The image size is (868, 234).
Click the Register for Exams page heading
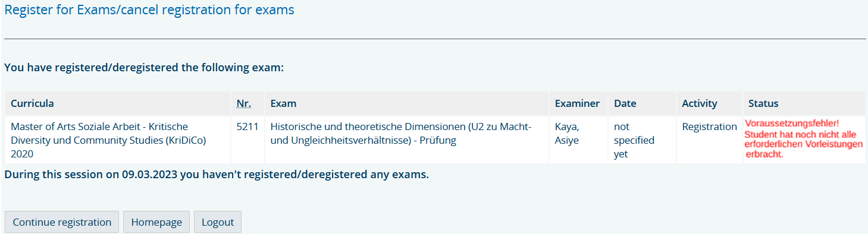(149, 10)
